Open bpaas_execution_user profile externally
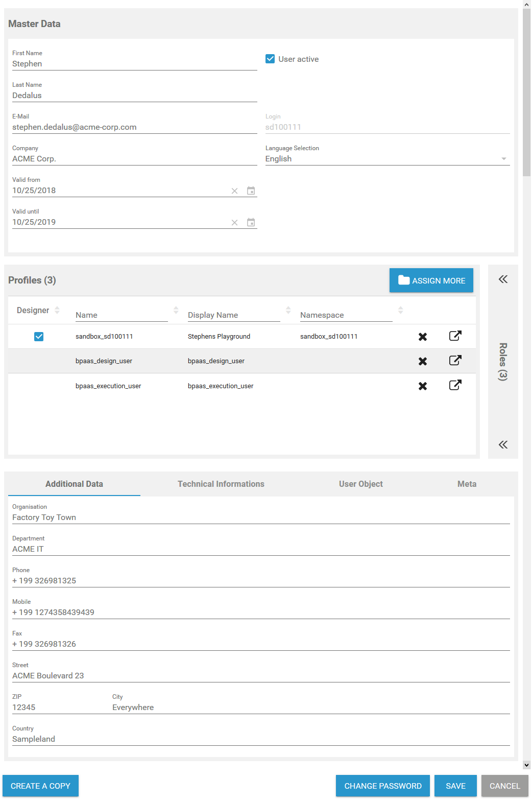This screenshot has width=532, height=802. [x=455, y=385]
